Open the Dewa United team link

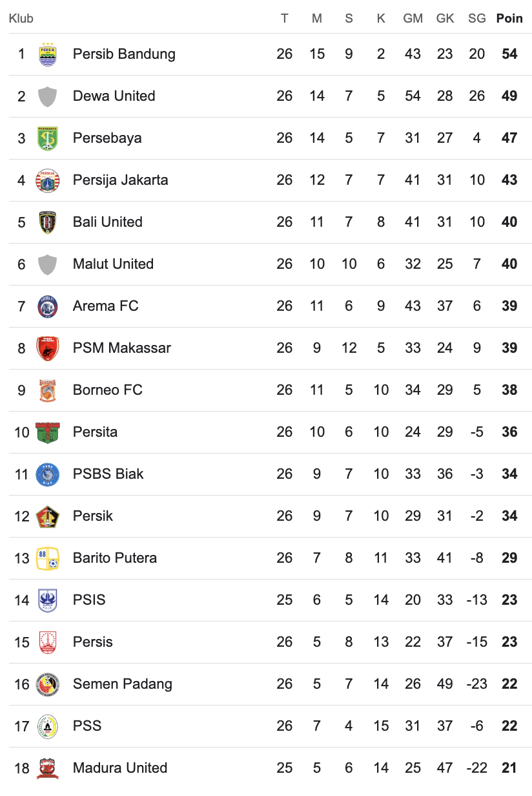(x=114, y=96)
